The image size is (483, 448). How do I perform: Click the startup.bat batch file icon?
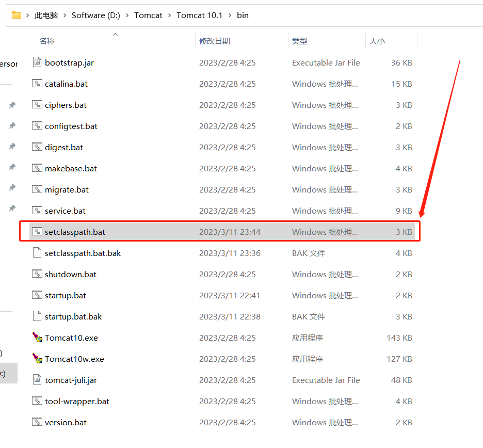tap(37, 295)
